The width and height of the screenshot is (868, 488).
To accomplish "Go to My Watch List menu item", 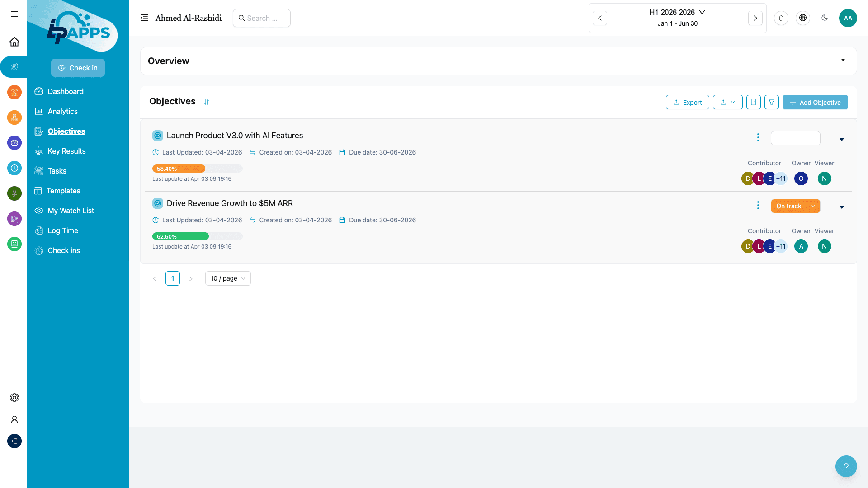I will click(x=71, y=211).
